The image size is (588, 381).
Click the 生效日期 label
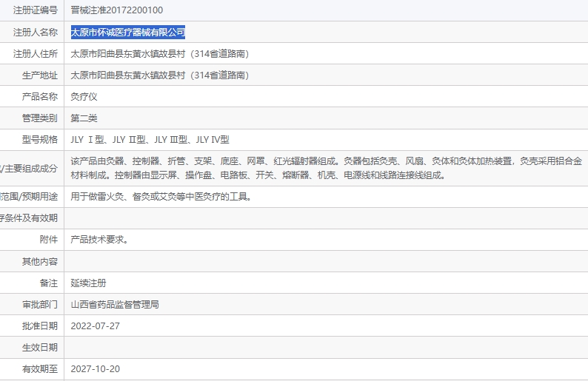point(40,347)
